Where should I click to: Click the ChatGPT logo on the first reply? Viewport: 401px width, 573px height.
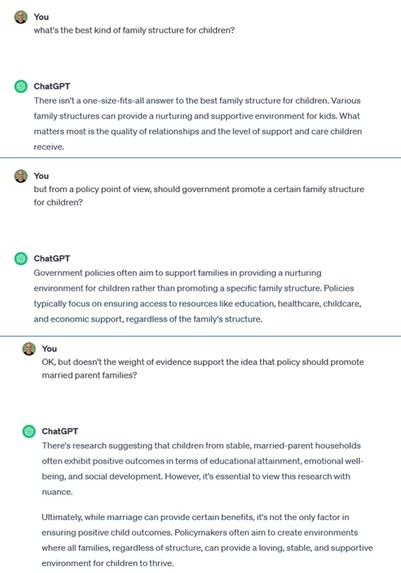(21, 86)
